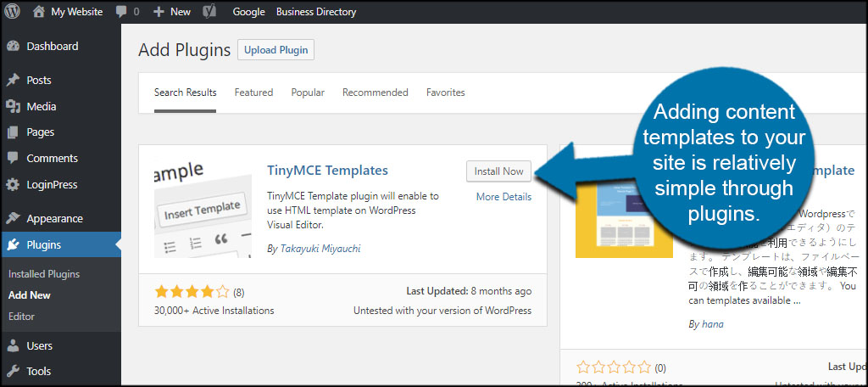Viewport: 868px width, 387px height.
Task: Click the Upload Plugin button
Action: [276, 50]
